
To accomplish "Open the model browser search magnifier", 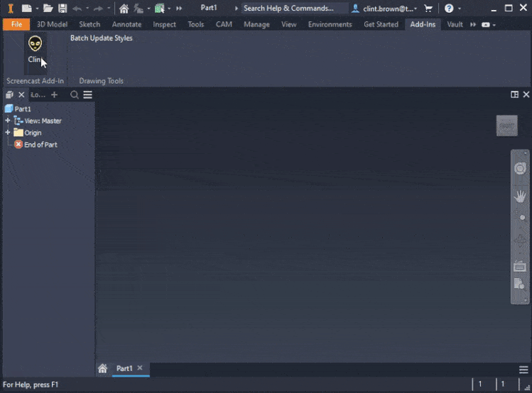I will coord(75,95).
